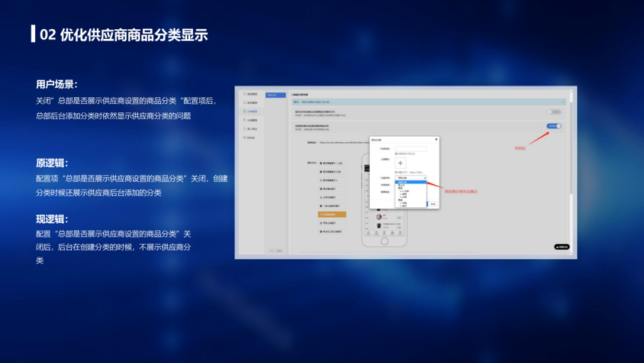This screenshot has width=644, height=363.
Task: Dismiss the blue tip banner with its x
Action: click(563, 102)
